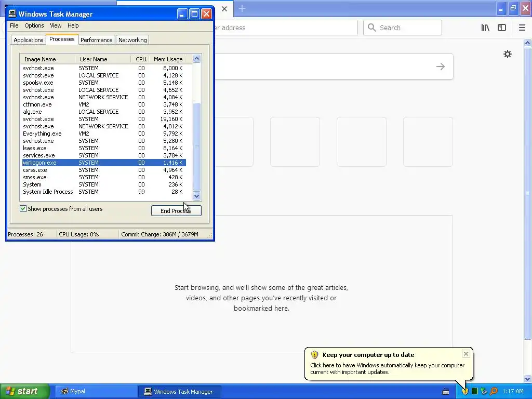Sort by Image Name column header
The height and width of the screenshot is (399, 532).
pos(47,59)
